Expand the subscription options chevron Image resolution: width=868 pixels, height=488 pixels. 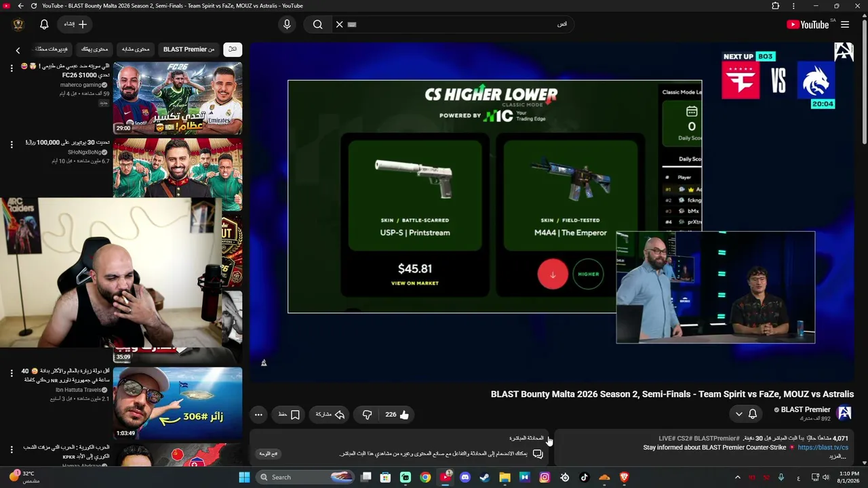[x=739, y=414]
